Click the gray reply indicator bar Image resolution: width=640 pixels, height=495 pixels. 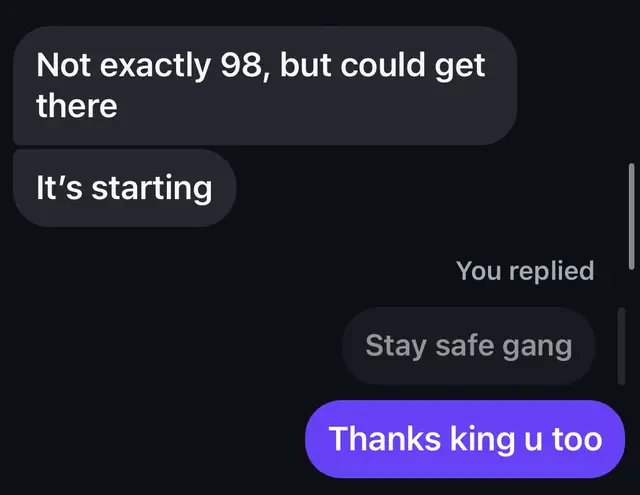coord(621,346)
